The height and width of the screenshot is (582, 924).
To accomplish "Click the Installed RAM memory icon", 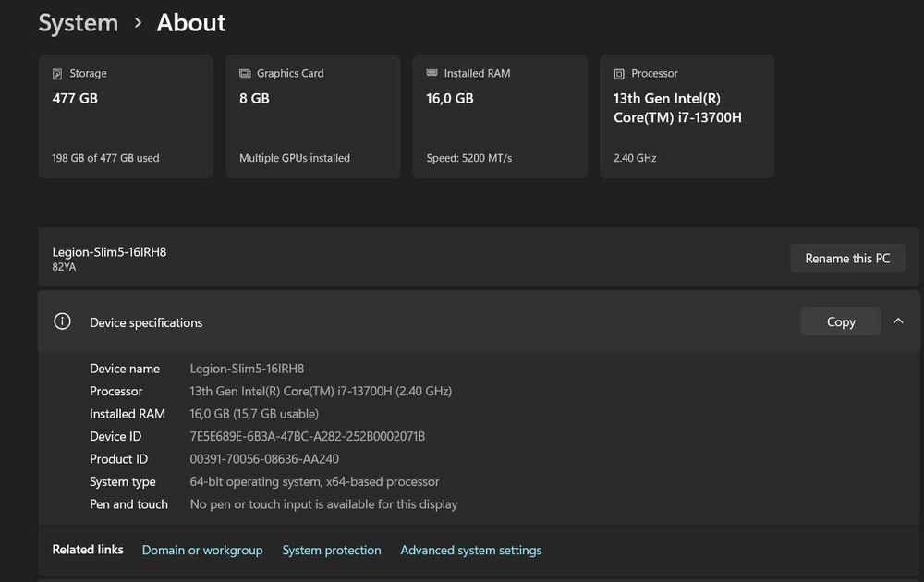I will 432,72.
